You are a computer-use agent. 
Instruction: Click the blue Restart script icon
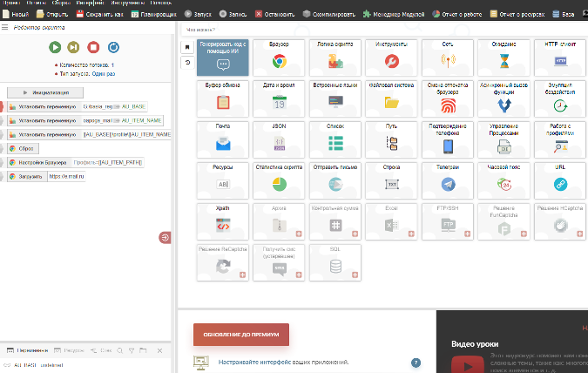pyautogui.click(x=113, y=47)
